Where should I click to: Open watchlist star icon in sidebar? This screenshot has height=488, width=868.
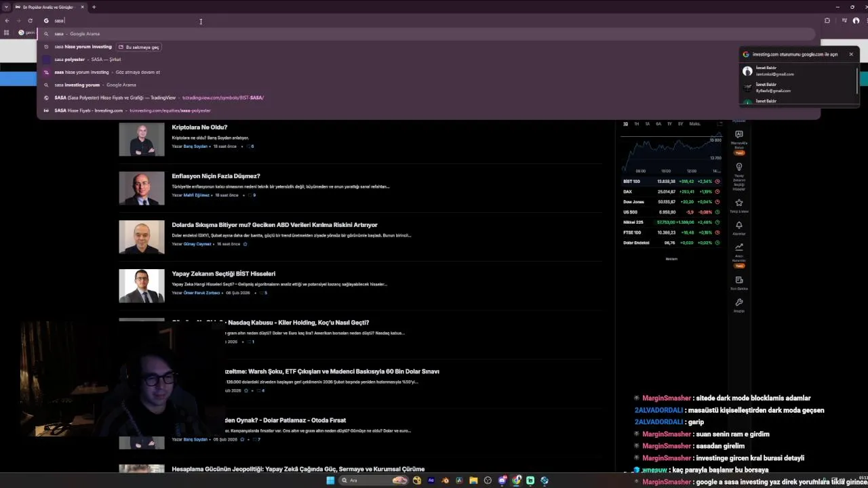point(739,203)
